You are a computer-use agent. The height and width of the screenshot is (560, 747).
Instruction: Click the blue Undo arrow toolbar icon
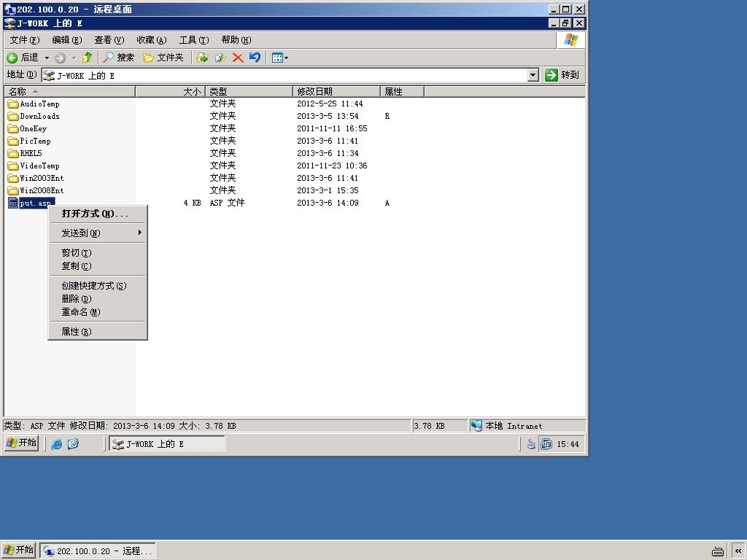tap(255, 58)
